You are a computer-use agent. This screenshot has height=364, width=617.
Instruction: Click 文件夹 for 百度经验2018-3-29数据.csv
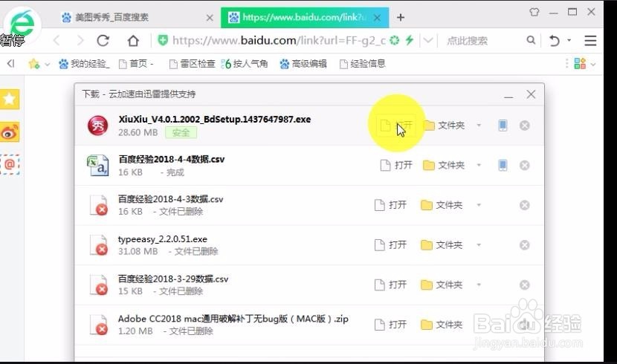[442, 285]
